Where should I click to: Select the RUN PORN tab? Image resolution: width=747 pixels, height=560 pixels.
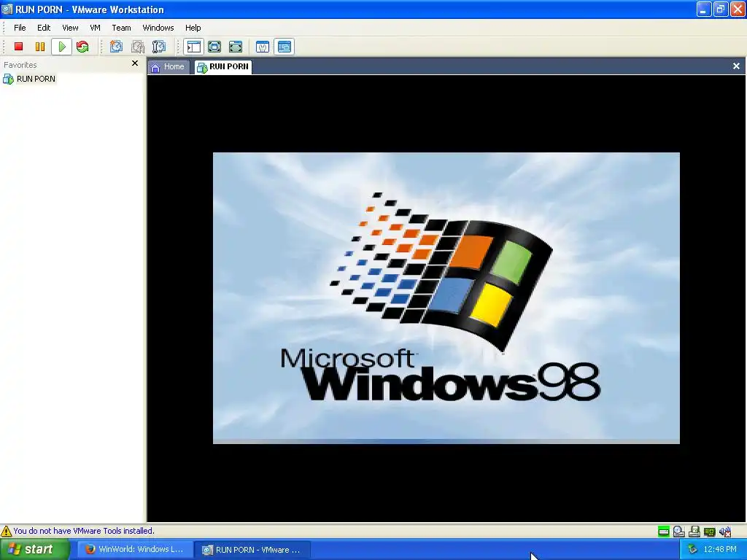tap(223, 66)
